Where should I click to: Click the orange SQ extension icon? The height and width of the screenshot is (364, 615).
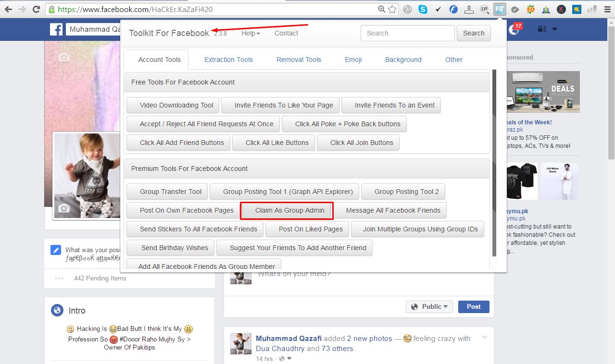(530, 9)
